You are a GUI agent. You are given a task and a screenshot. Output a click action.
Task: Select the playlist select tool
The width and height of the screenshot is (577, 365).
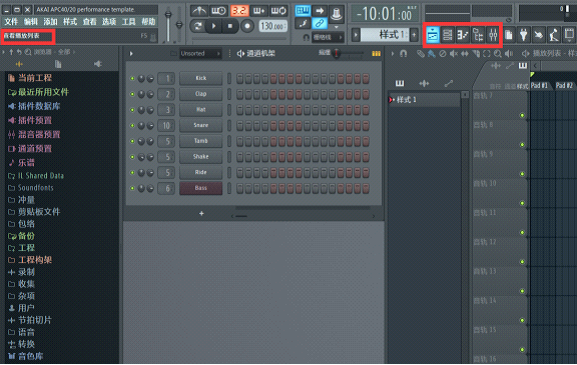click(486, 54)
